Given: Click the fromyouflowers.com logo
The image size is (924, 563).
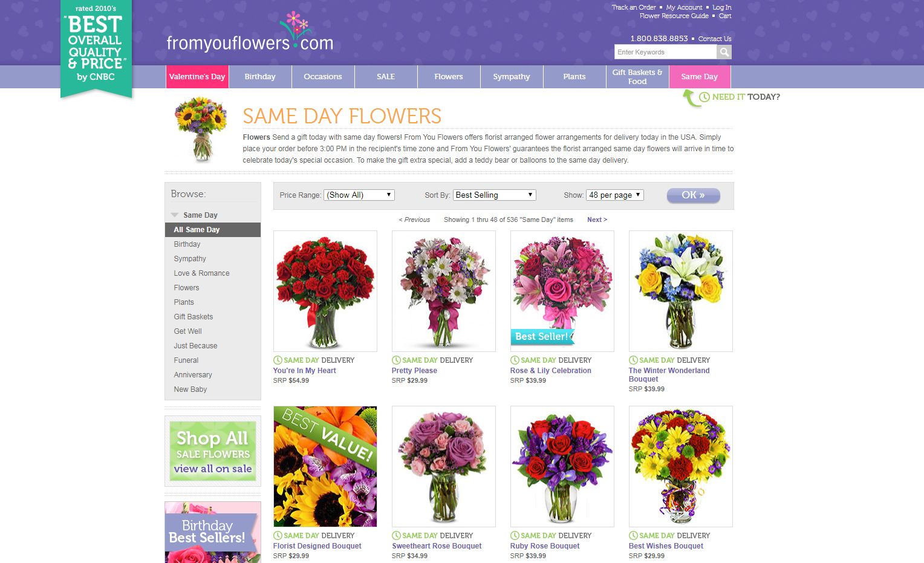Looking at the screenshot, I should point(250,33).
